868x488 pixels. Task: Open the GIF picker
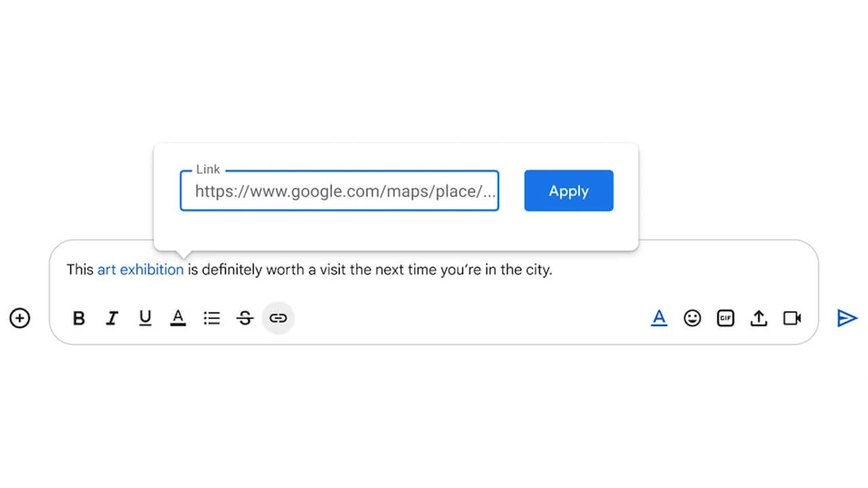tap(725, 318)
